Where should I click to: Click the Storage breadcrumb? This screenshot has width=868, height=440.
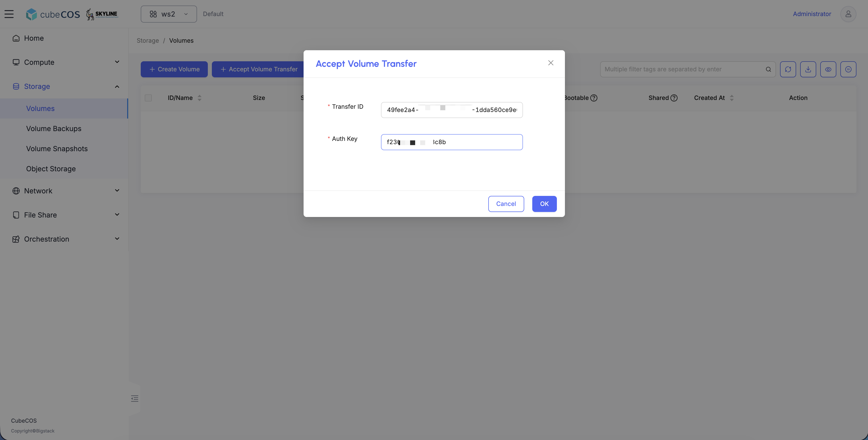click(x=148, y=40)
